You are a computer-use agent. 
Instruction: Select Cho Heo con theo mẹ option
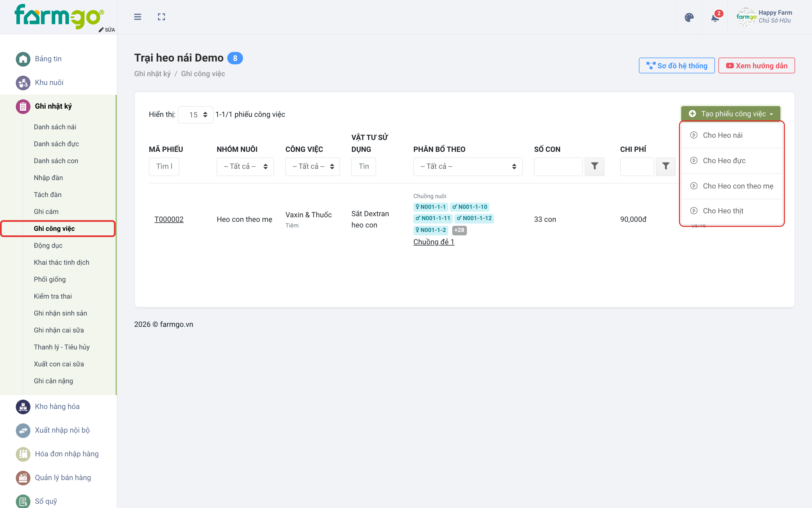(x=732, y=186)
